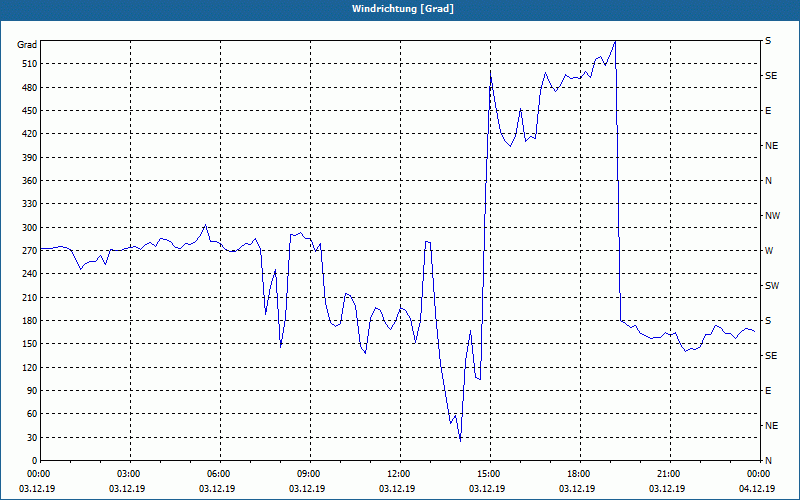Screen dimensions: 800x500
Task: Click the 300 degree axis label
Action: (x=28, y=227)
